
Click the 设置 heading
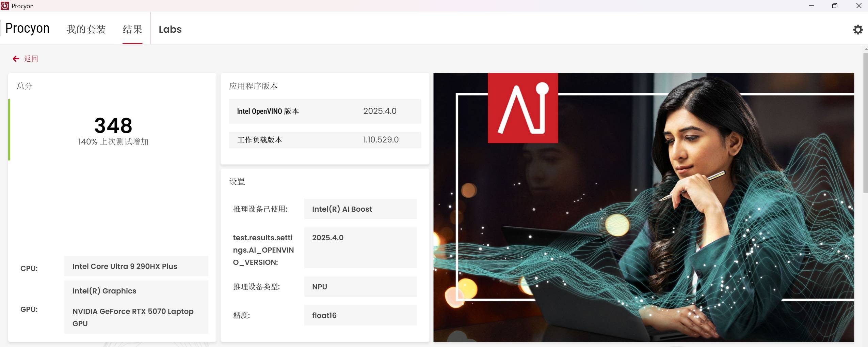(x=237, y=181)
